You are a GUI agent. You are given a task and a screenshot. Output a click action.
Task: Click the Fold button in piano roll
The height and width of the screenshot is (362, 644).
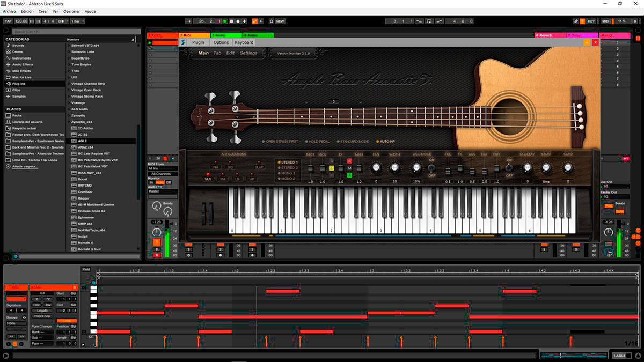pos(86,269)
